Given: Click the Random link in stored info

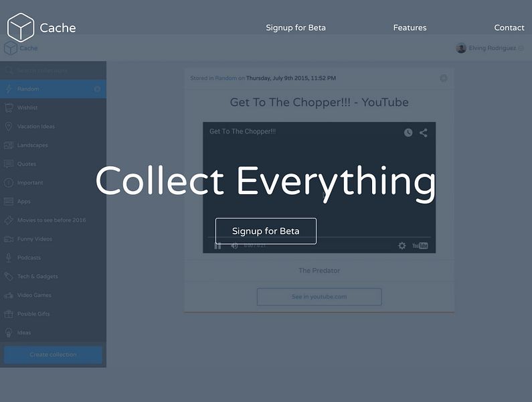Looking at the screenshot, I should (x=226, y=78).
